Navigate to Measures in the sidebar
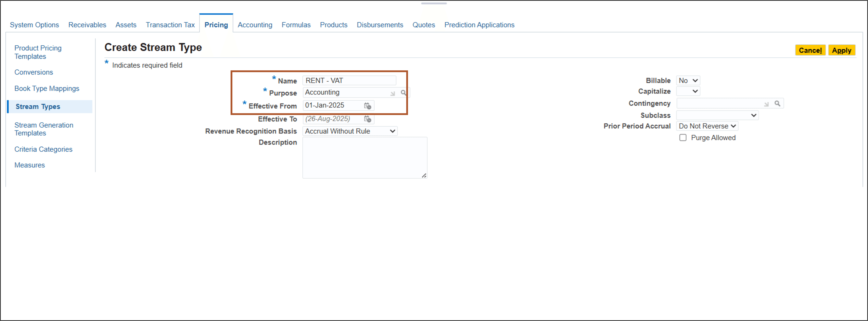868x321 pixels. 29,165
